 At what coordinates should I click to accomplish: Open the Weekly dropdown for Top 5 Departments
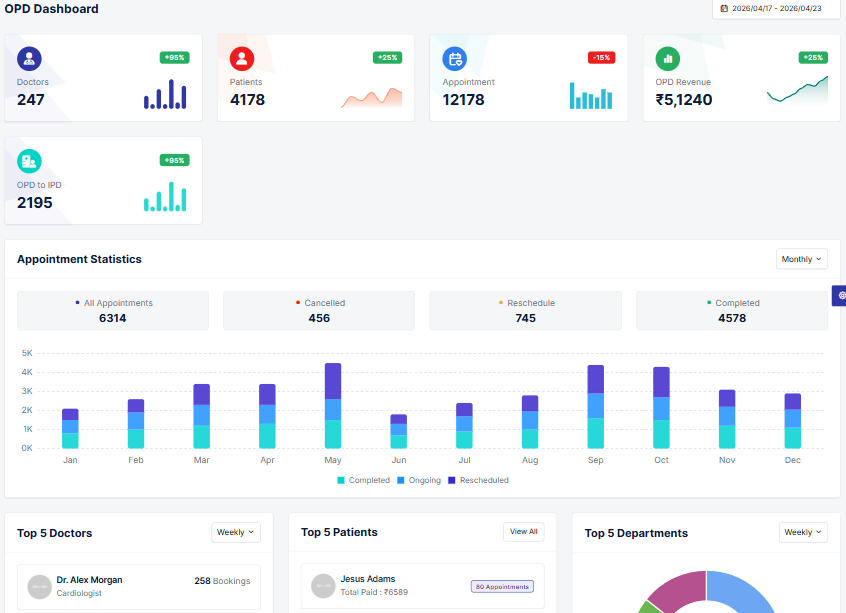tap(803, 532)
